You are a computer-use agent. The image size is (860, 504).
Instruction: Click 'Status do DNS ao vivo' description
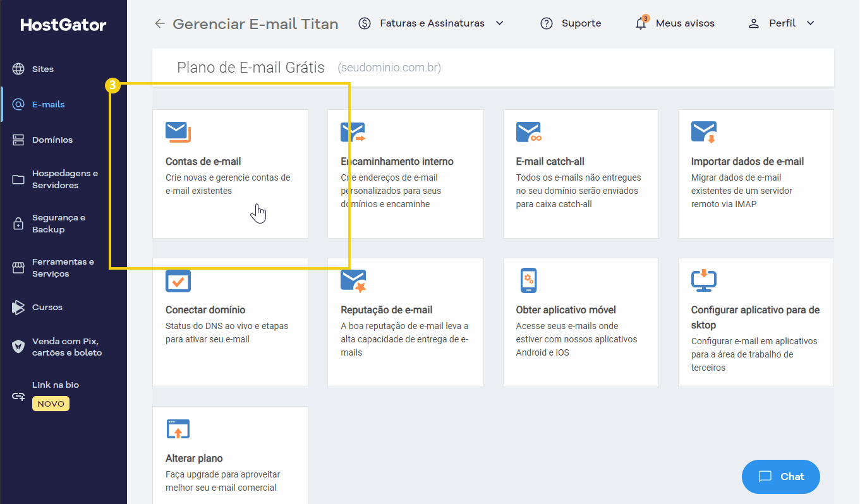pos(226,333)
